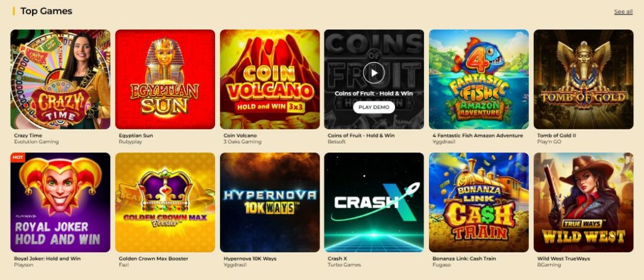644x280 pixels.
Task: Click the Turbo Games provider label
Action: [344, 265]
